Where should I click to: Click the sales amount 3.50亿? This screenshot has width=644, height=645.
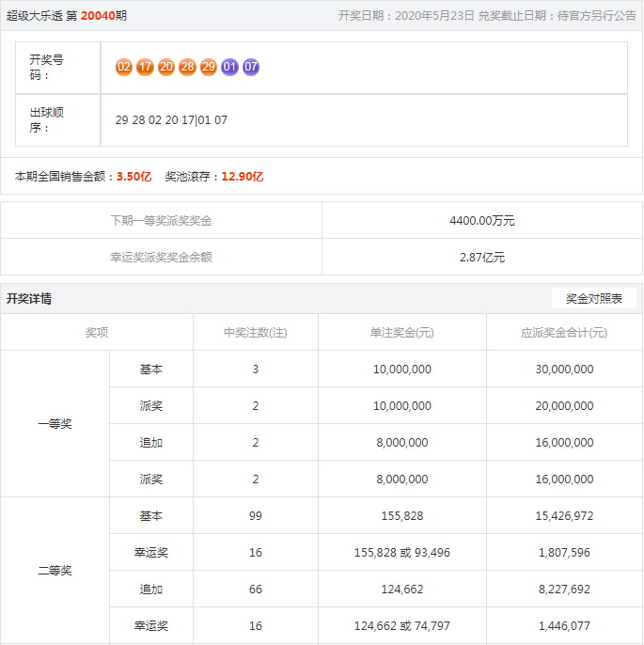pyautogui.click(x=134, y=177)
